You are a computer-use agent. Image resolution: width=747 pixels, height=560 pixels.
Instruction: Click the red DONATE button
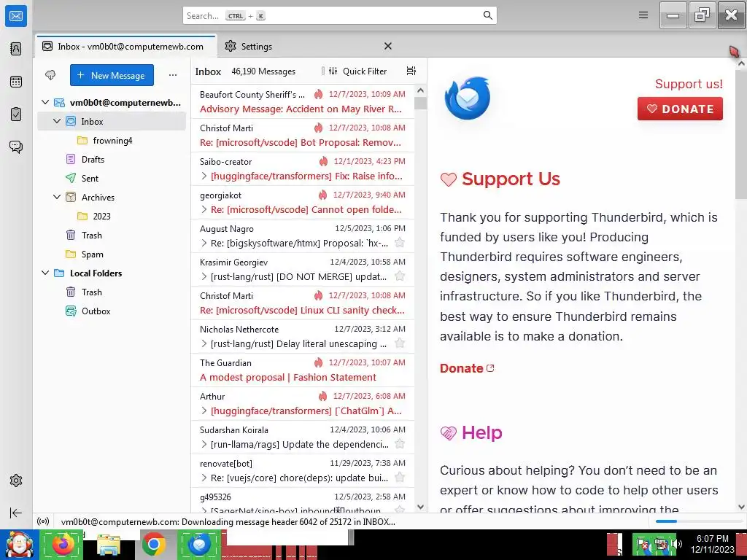coord(680,109)
